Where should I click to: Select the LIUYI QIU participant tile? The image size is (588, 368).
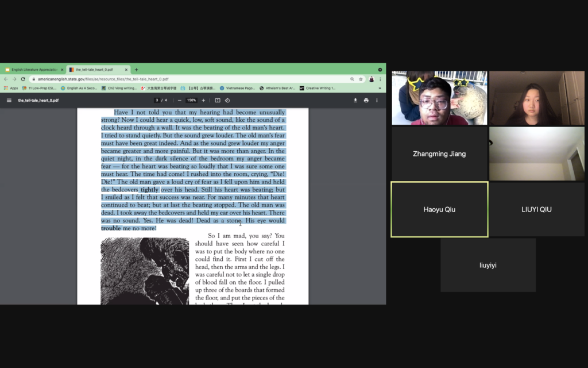pos(536,209)
